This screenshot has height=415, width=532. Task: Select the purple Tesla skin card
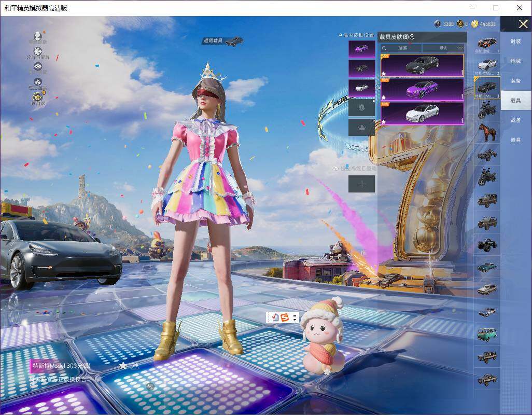(422, 89)
